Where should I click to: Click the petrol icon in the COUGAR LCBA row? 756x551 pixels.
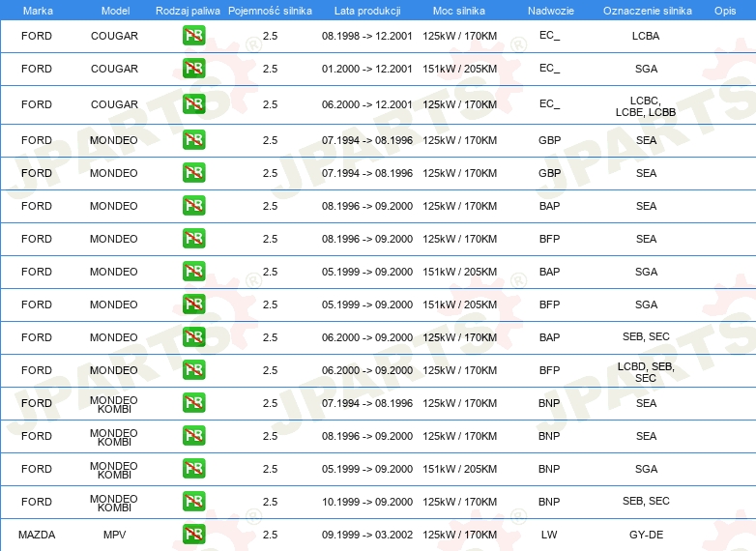click(193, 35)
